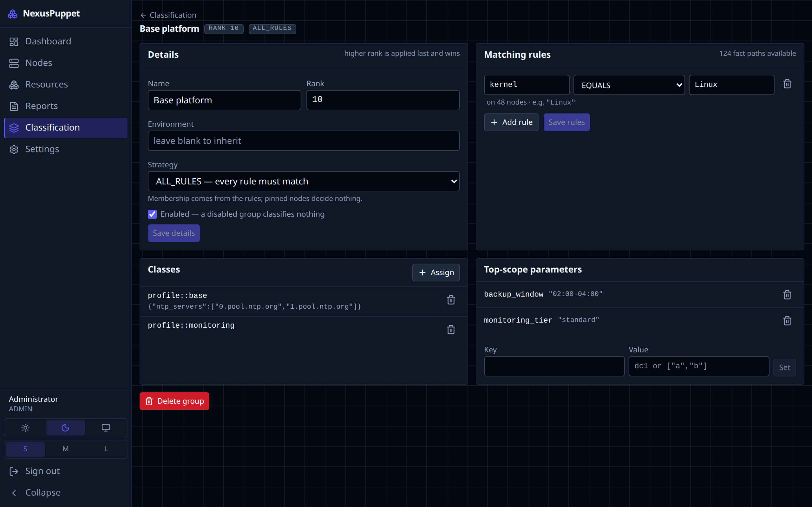Image resolution: width=812 pixels, height=507 pixels.
Task: Remove the profile::monitoring class
Action: coord(451,330)
